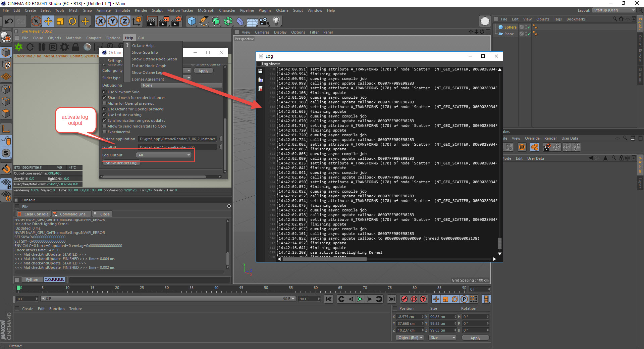Click the green timeline playhead marker
Viewport: 644px width, 349px height.
click(x=18, y=288)
